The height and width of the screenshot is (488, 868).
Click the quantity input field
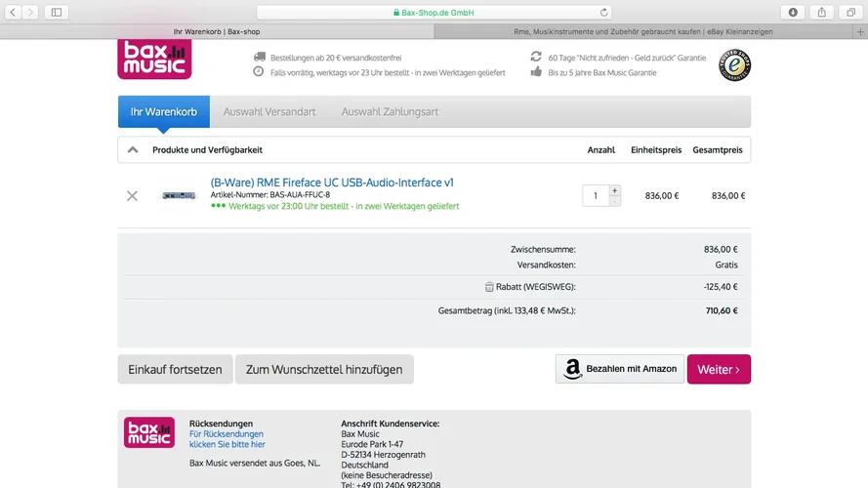click(596, 196)
